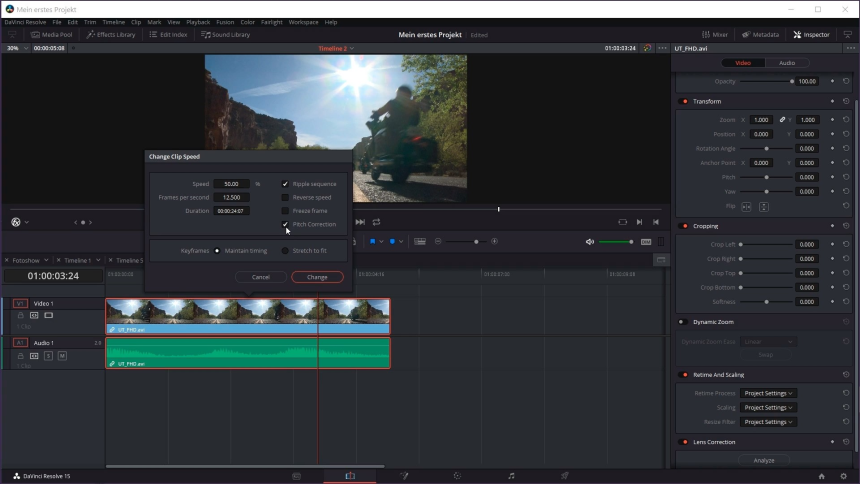Toggle the Cropping section enable switch
This screenshot has width=860, height=484.
coord(683,226)
